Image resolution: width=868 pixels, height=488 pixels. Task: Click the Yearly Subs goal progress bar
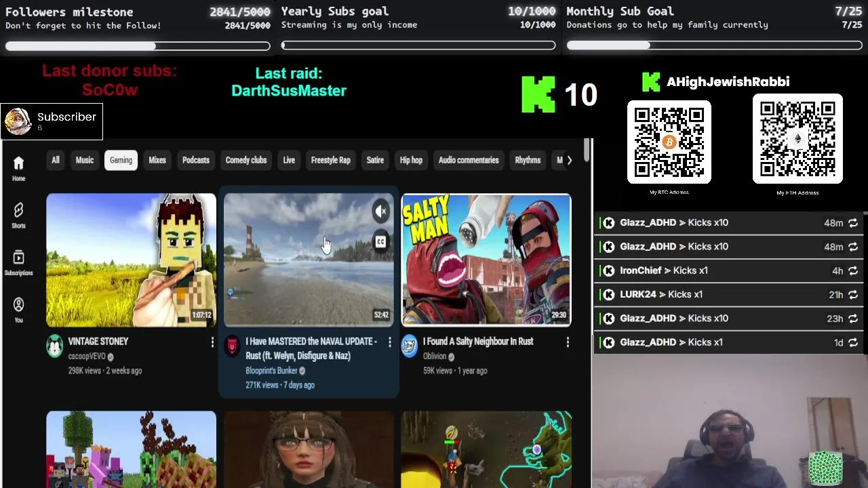[x=418, y=46]
